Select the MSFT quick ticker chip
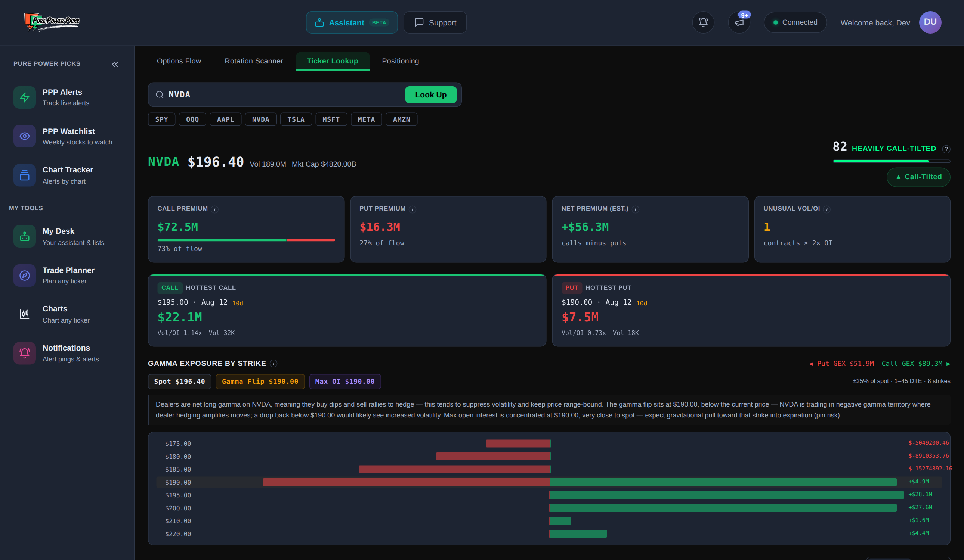 (331, 119)
